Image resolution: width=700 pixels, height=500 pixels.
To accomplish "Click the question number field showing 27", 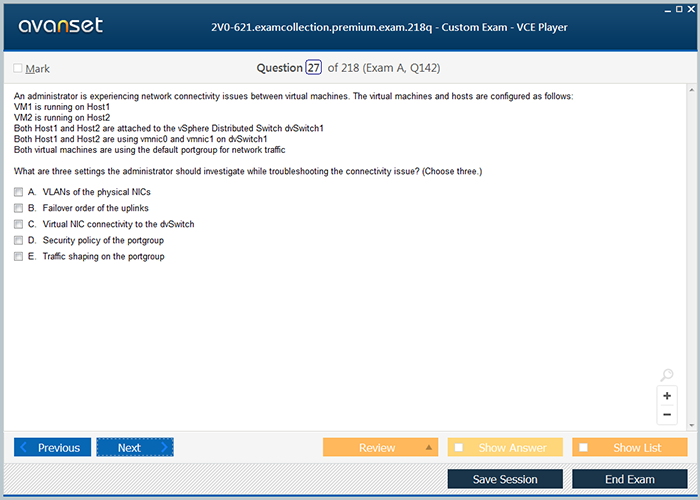I will [313, 68].
